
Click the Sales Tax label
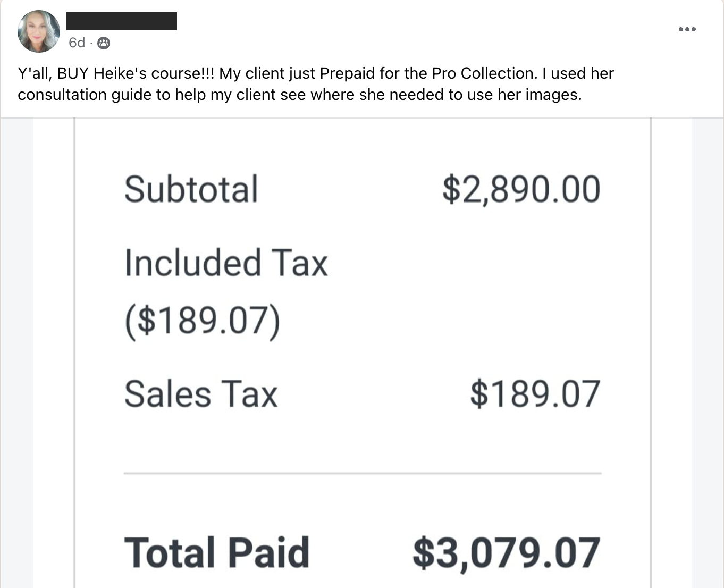pos(201,394)
